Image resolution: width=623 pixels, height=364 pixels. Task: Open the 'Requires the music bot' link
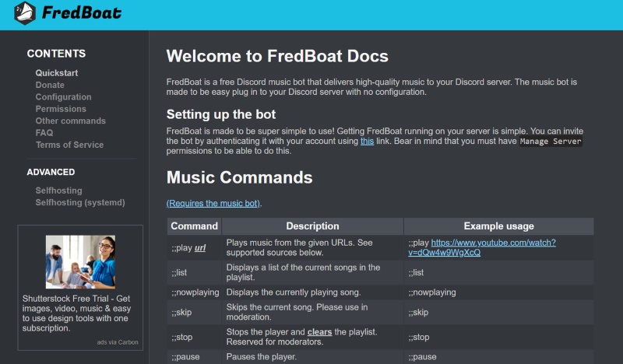click(x=213, y=203)
